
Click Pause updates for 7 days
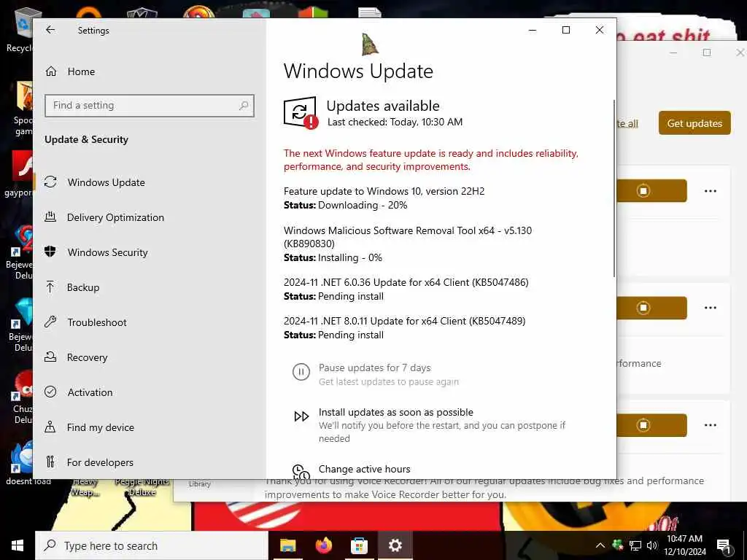pos(374,367)
